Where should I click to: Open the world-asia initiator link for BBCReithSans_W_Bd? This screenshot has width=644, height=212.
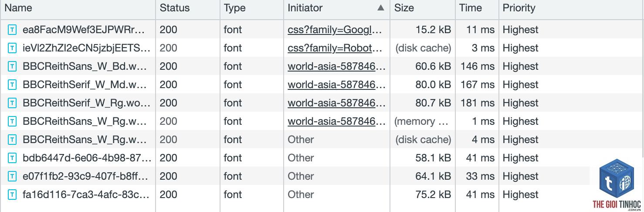tap(336, 67)
